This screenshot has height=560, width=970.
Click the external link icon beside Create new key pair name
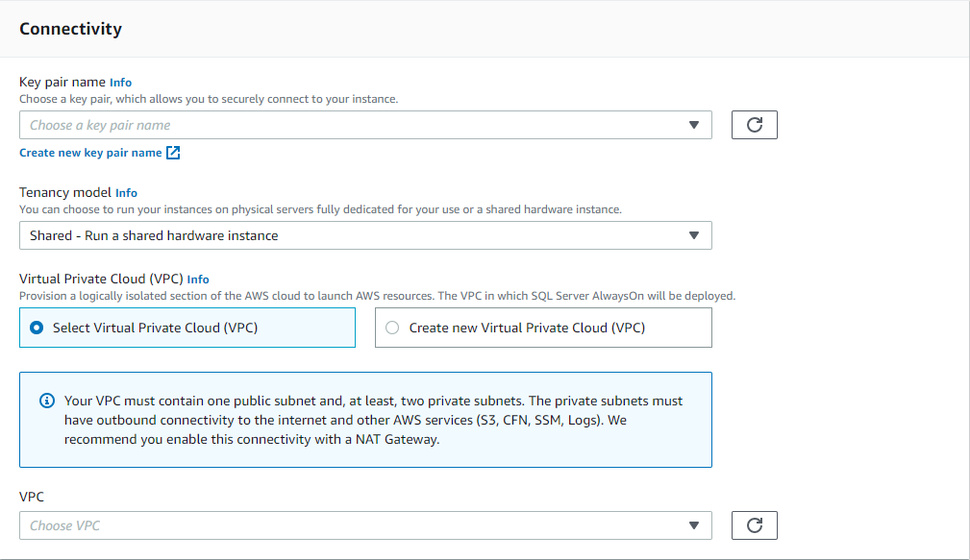pos(173,152)
